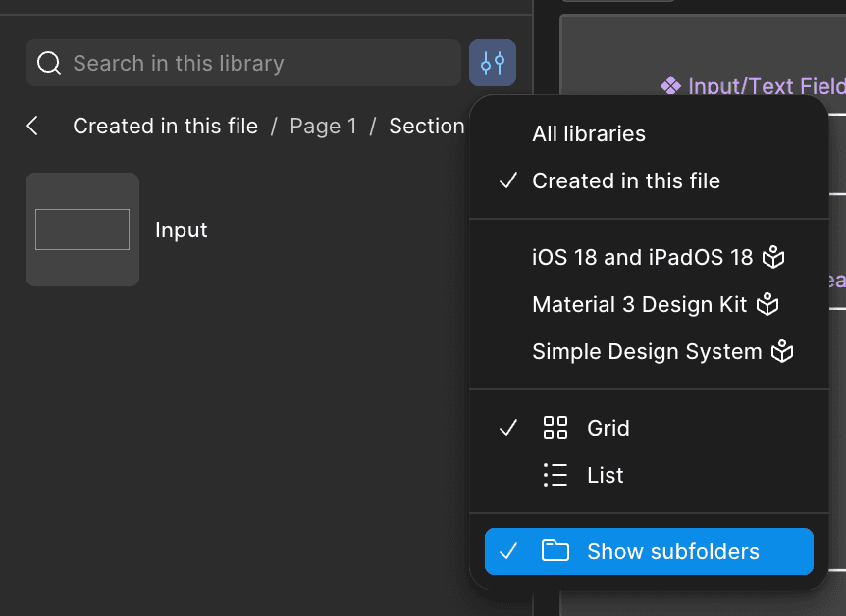The height and width of the screenshot is (616, 846).
Task: Select the List view icon
Action: click(x=555, y=475)
